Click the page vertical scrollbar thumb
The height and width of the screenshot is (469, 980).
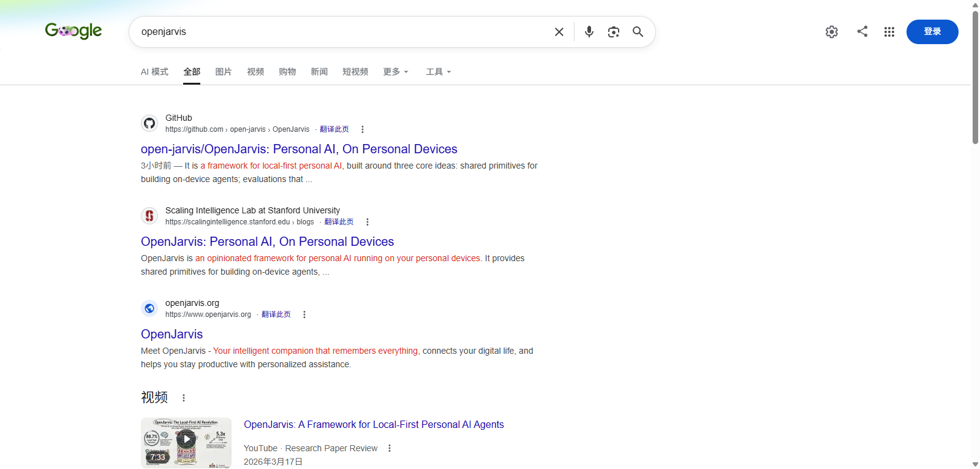975,77
